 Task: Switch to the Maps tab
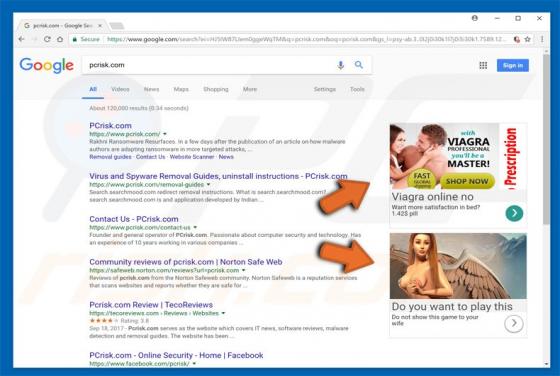tap(181, 89)
